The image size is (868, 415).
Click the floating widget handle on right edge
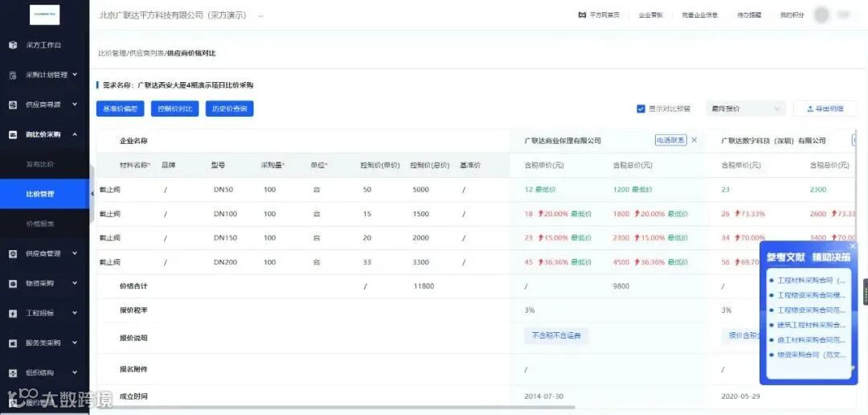coord(866,292)
